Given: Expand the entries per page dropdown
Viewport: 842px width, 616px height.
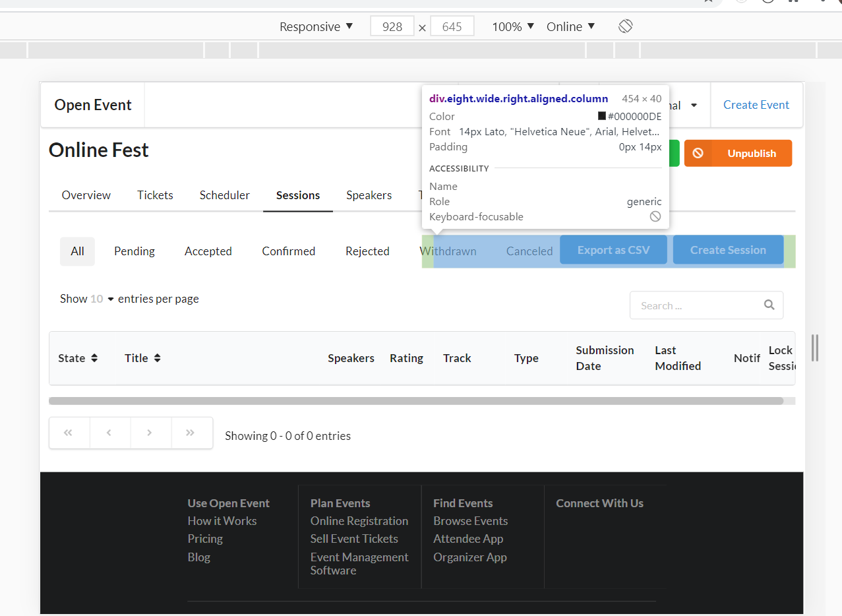Looking at the screenshot, I should click(x=102, y=299).
